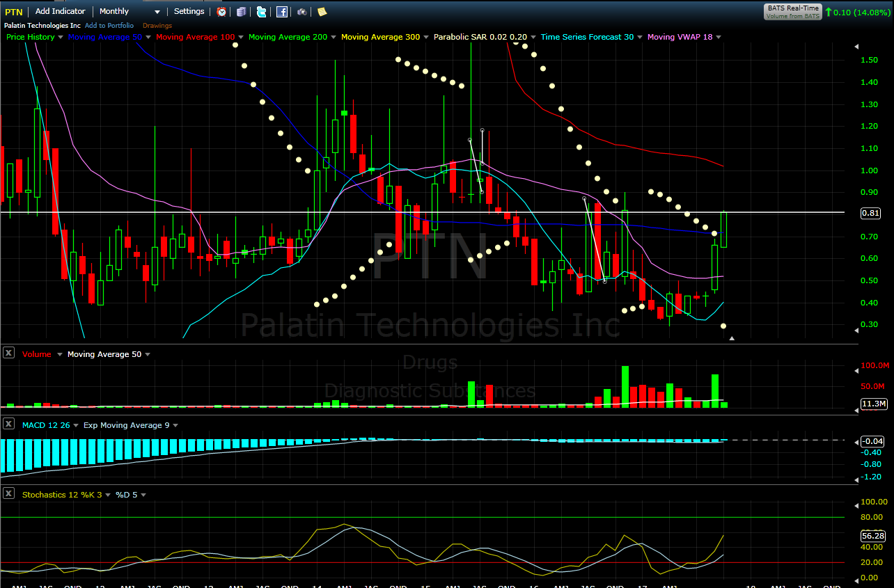
Task: Click the PTN ticker symbol box
Action: (14, 12)
